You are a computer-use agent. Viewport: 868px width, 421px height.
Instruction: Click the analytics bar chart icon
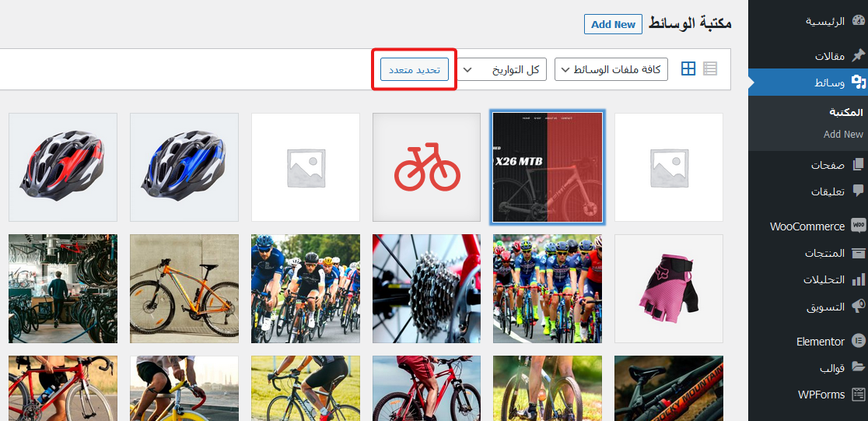point(858,279)
